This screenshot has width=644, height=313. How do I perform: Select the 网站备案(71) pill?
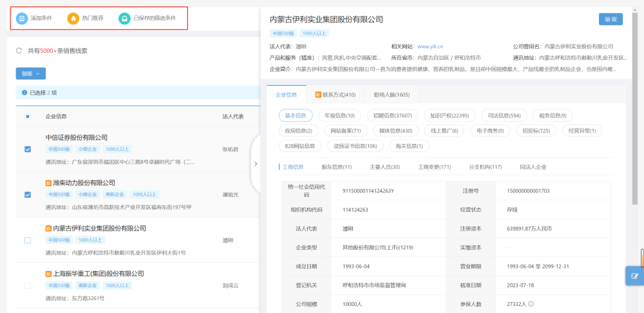(x=345, y=131)
